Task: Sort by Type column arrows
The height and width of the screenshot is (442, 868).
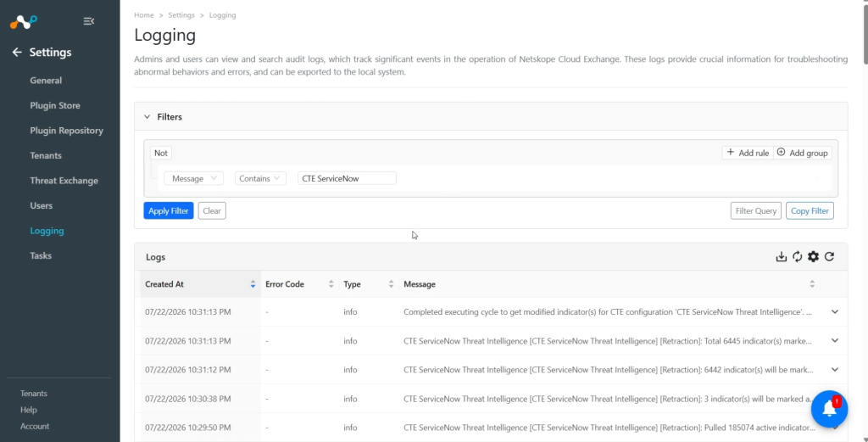Action: click(x=391, y=284)
